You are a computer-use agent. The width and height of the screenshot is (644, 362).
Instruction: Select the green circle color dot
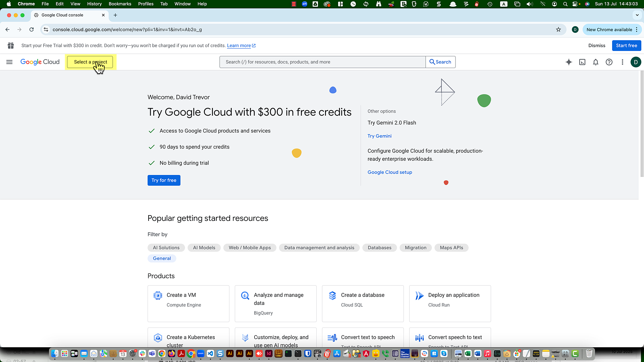pyautogui.click(x=484, y=100)
